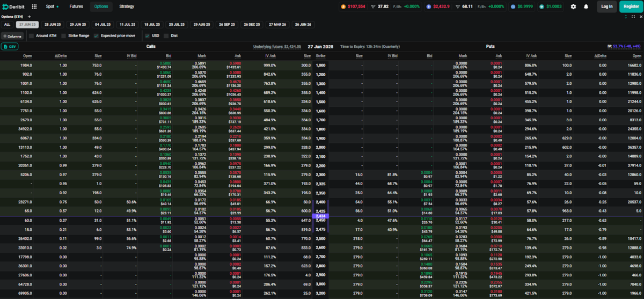
Task: Click the USDC coin icon beside $0.9999
Action: coord(513,6)
